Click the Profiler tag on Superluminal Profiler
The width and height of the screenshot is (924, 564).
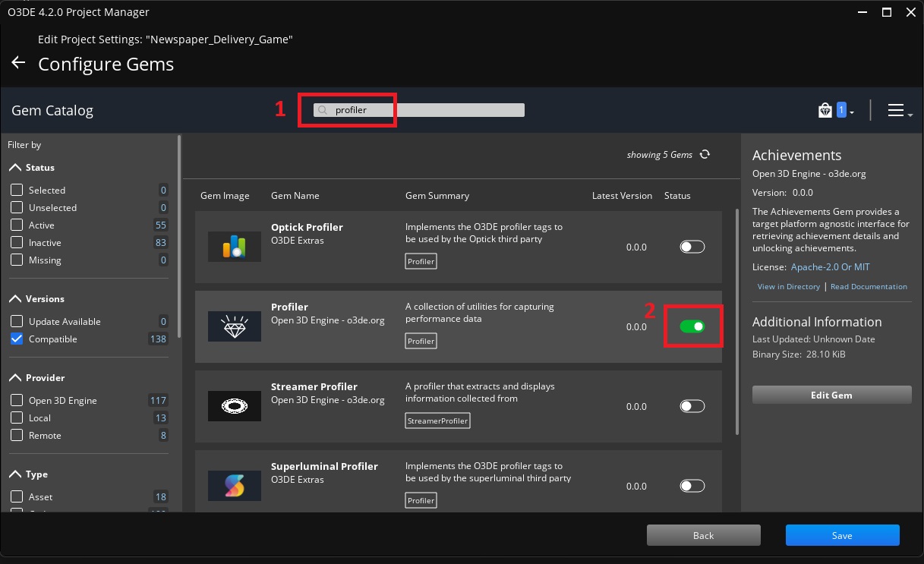(421, 500)
